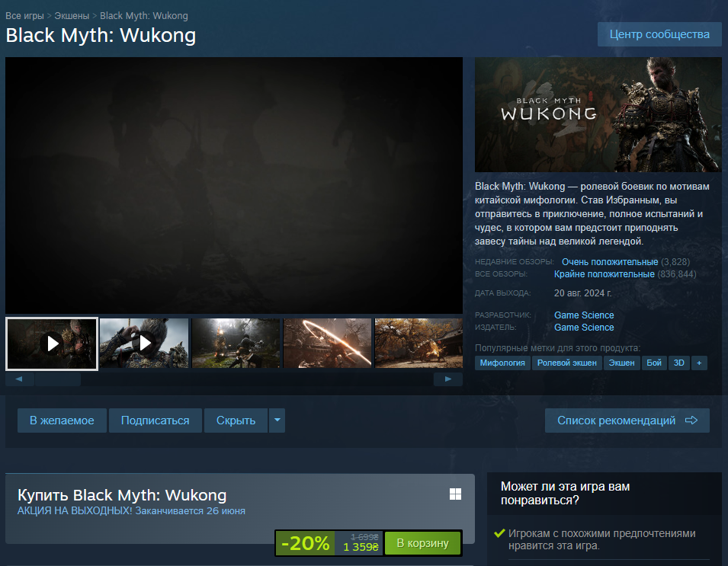Open the autumn courtyard screenshot thumbnail
This screenshot has width=728, height=566.
pos(419,343)
